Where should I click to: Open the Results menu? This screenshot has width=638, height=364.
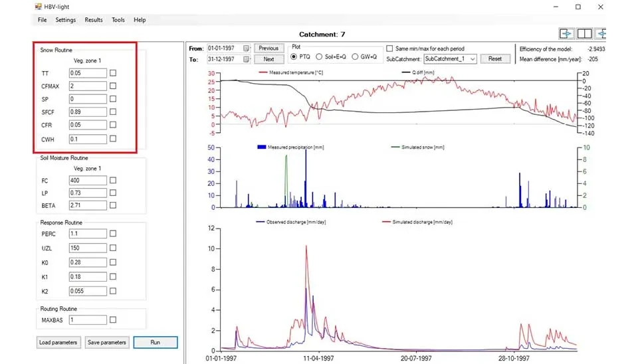(94, 20)
